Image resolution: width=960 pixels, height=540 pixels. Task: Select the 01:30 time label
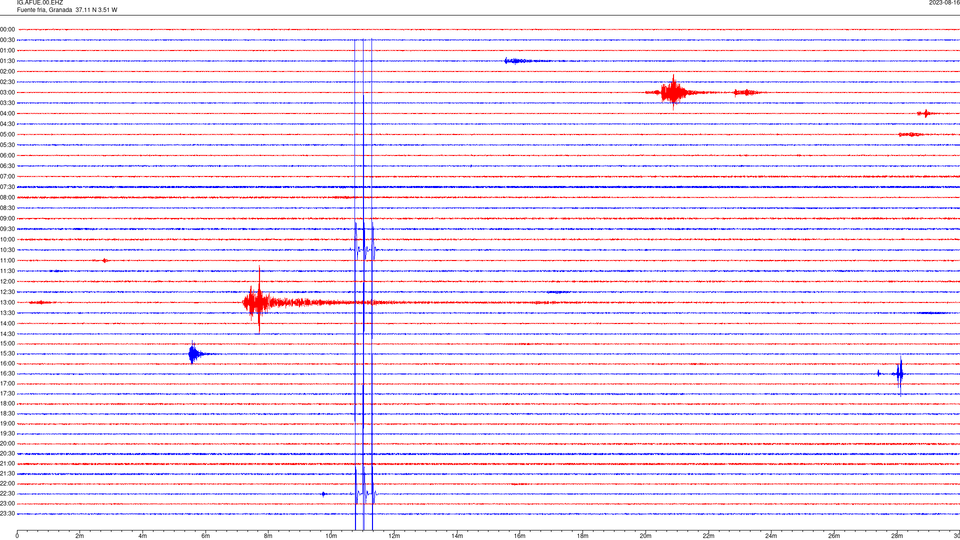click(x=7, y=61)
